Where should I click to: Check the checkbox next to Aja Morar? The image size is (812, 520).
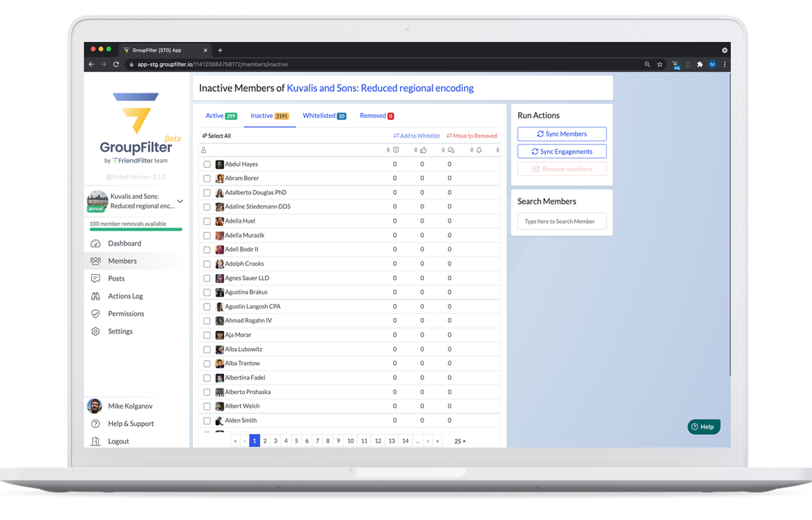pyautogui.click(x=206, y=334)
